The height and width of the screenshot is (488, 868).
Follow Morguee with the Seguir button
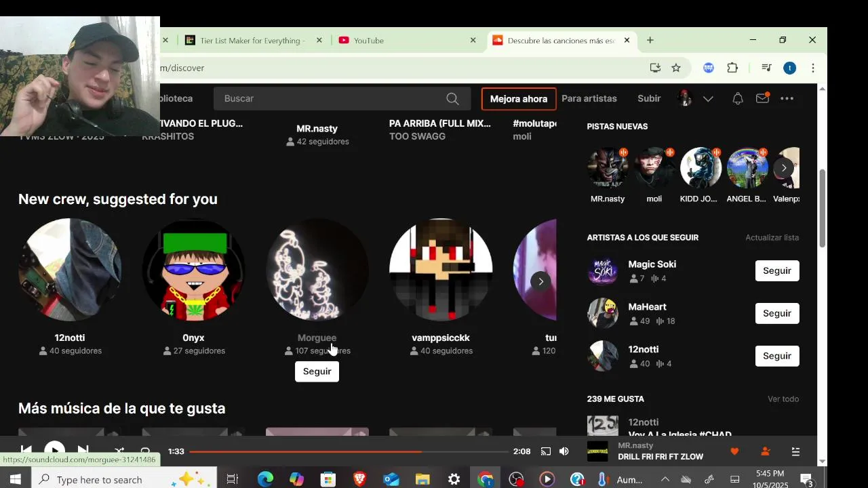(x=317, y=371)
